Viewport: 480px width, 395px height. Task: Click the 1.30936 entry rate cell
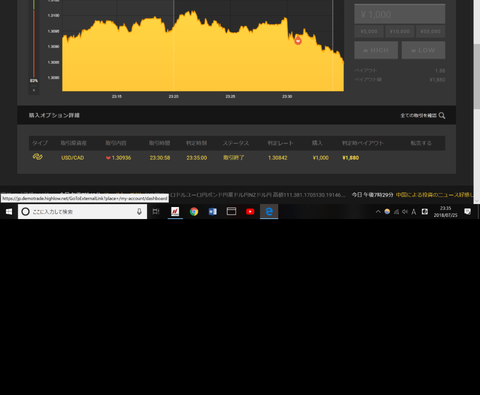tap(119, 158)
